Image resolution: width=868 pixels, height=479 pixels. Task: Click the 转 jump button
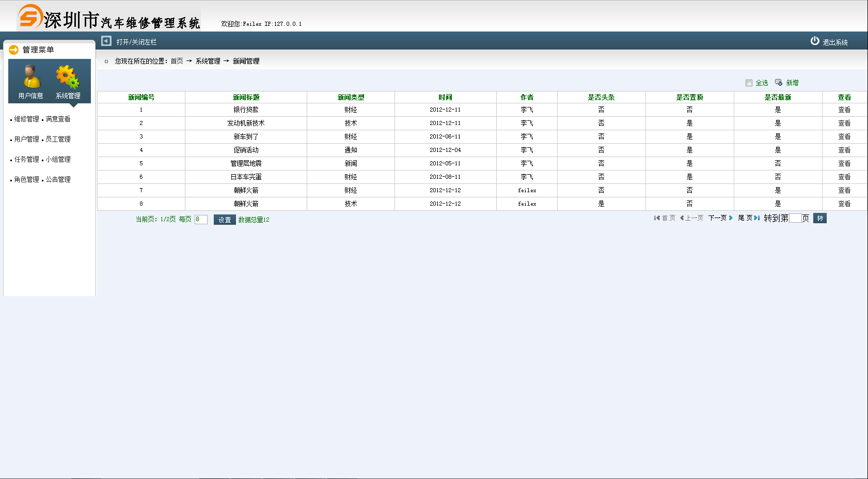(x=820, y=218)
